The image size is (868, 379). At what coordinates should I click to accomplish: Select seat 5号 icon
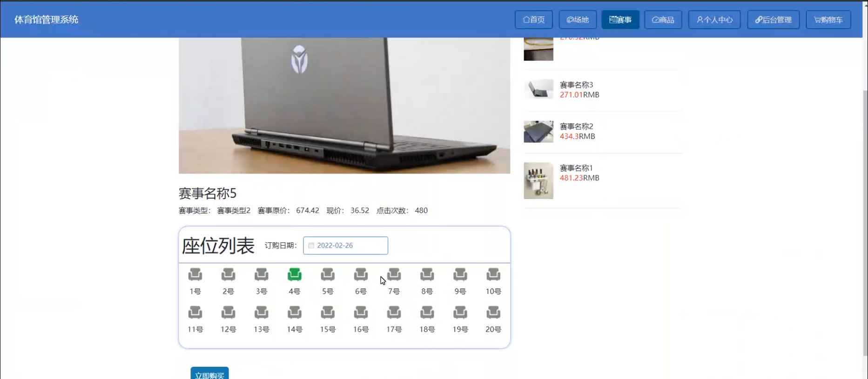[x=328, y=274]
